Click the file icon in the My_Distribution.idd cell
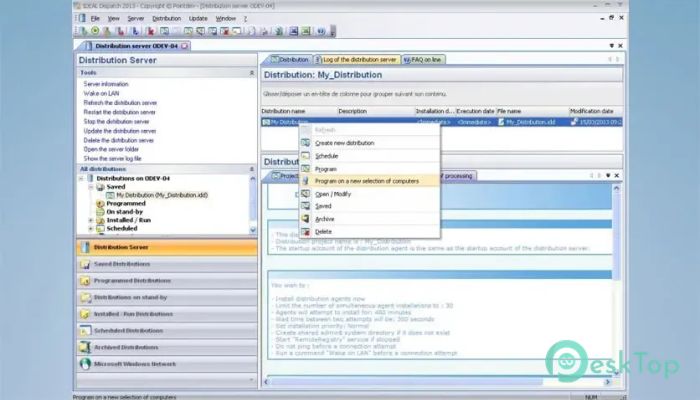The image size is (700, 400). [x=501, y=122]
